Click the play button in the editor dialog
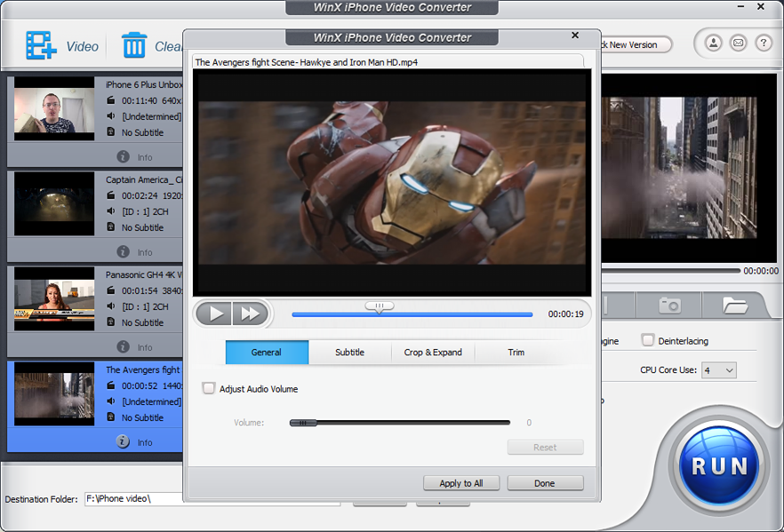Viewport: 784px width, 532px height. pyautogui.click(x=214, y=314)
